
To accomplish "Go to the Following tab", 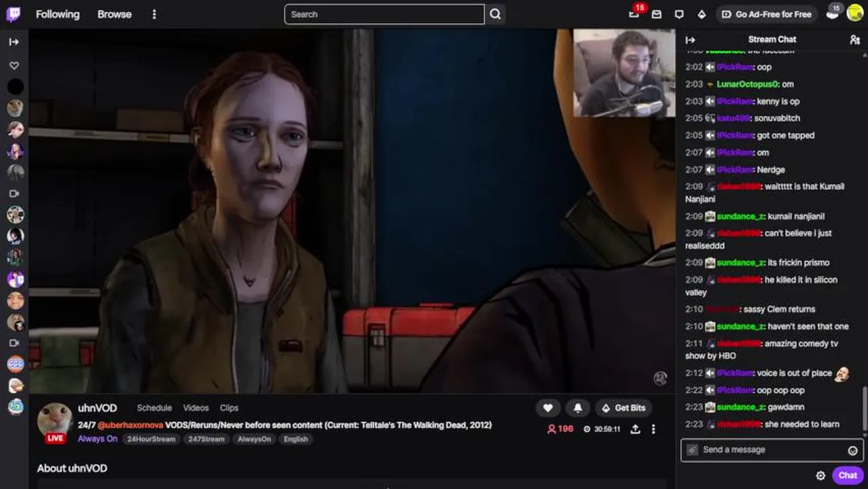I will click(58, 14).
